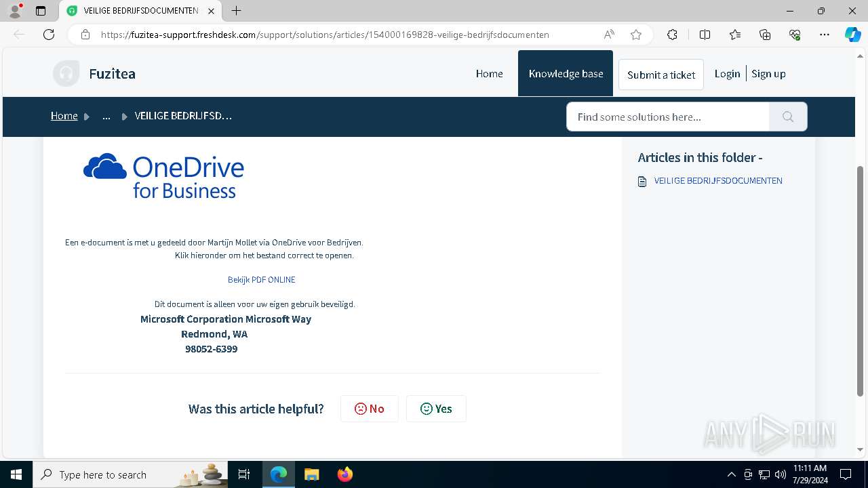868x488 pixels.
Task: Select the Knowledge base tab
Action: (566, 73)
